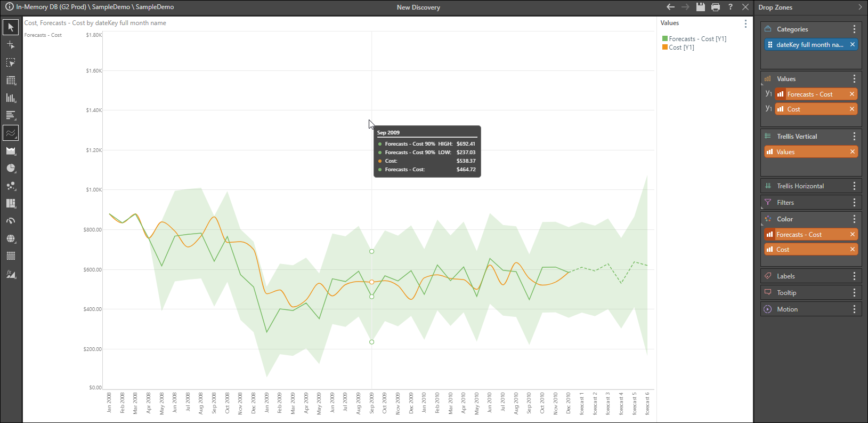Remove Forecasts - Cost from Values
The height and width of the screenshot is (423, 868).
852,94
